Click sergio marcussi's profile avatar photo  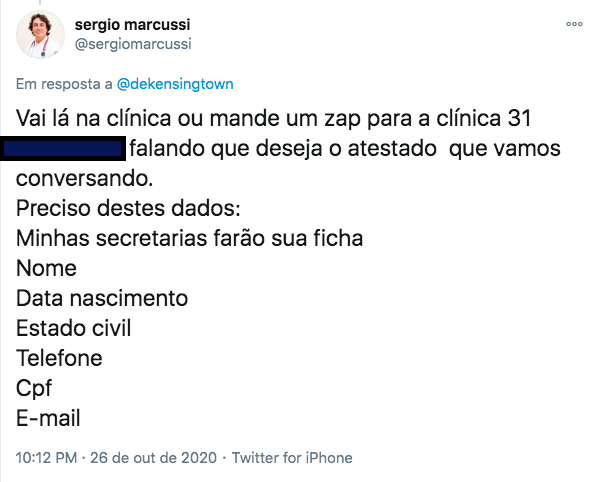(x=40, y=34)
